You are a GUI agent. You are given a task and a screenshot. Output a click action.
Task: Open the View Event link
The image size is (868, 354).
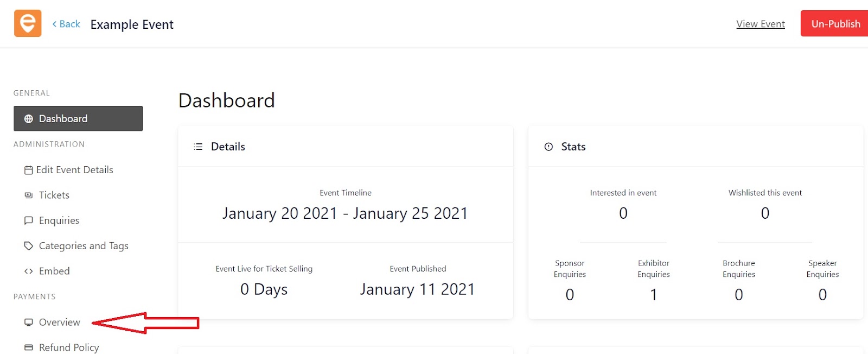point(761,24)
